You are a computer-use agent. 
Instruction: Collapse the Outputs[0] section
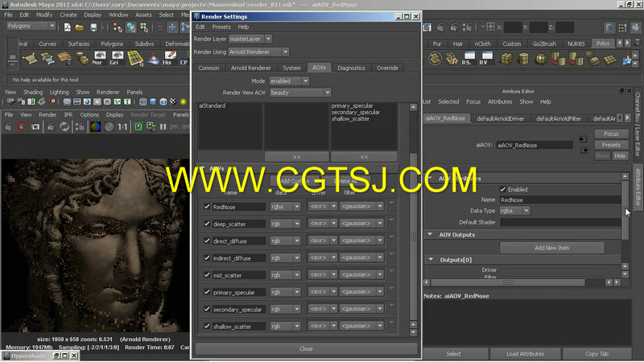tap(431, 259)
